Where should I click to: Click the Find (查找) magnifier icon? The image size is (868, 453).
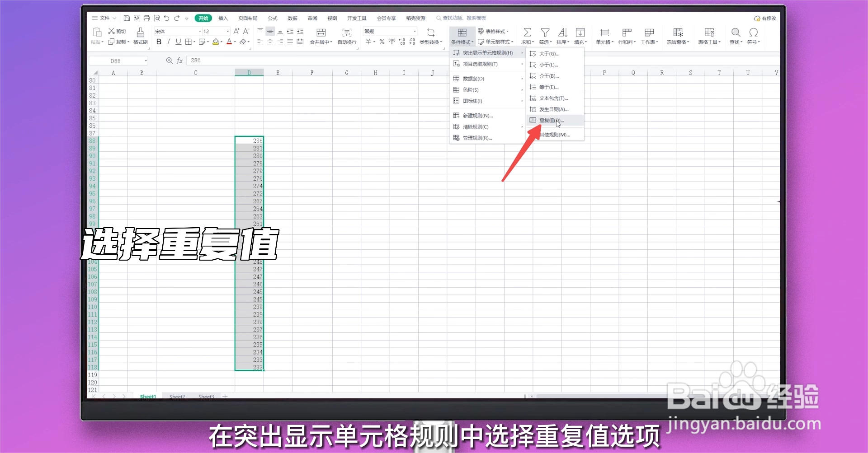[736, 33]
